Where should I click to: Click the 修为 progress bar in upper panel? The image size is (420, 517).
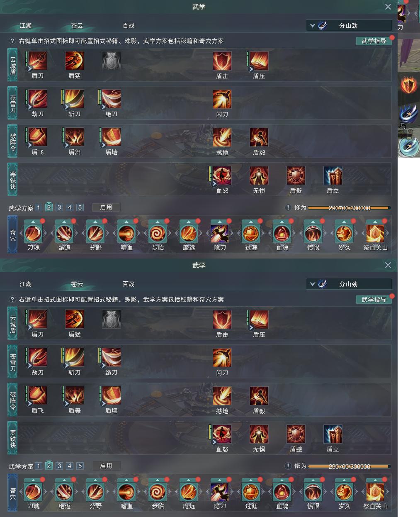(x=349, y=208)
